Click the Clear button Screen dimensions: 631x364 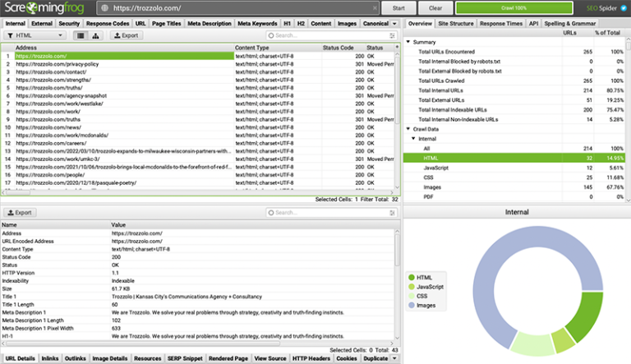435,7
